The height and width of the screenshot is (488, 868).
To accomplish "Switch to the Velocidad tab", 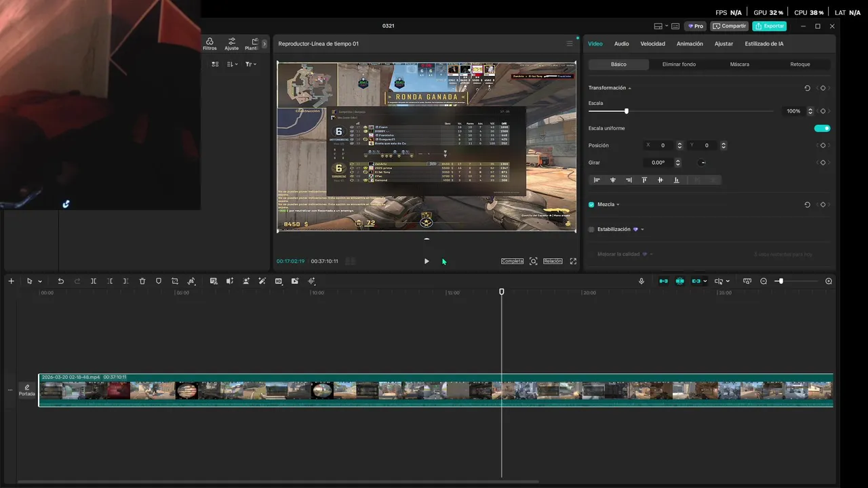I will pos(652,44).
